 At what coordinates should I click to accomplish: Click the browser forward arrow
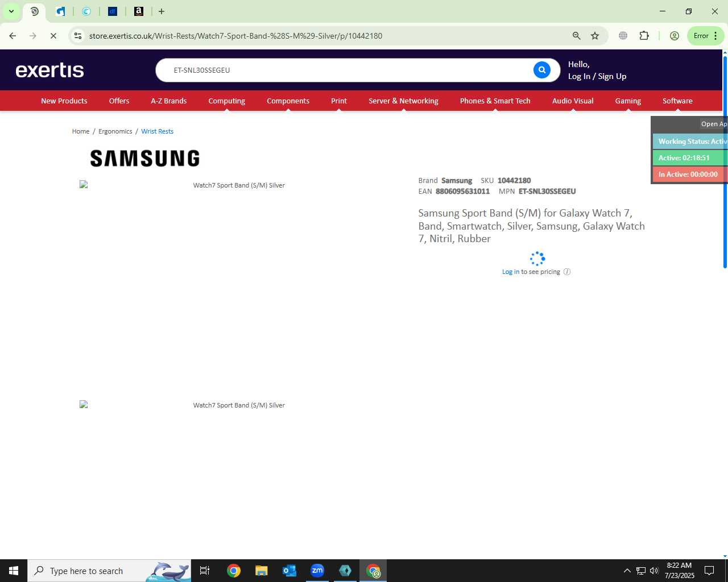click(33, 36)
